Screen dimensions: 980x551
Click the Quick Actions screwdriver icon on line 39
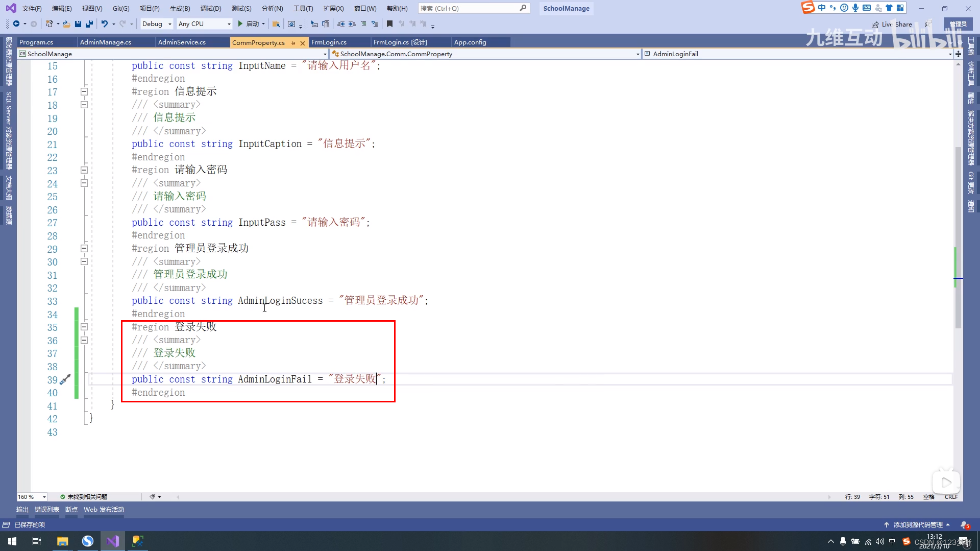coord(65,379)
